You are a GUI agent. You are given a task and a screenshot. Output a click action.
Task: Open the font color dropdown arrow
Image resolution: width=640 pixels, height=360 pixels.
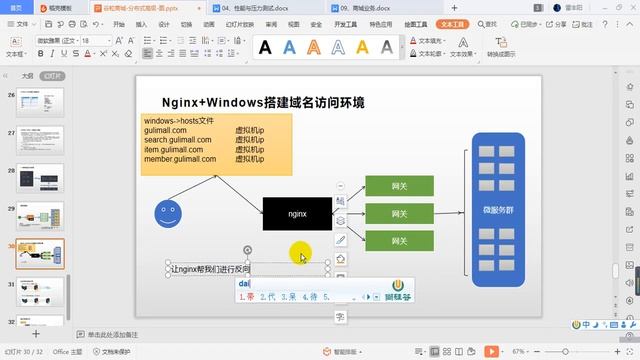(x=94, y=54)
